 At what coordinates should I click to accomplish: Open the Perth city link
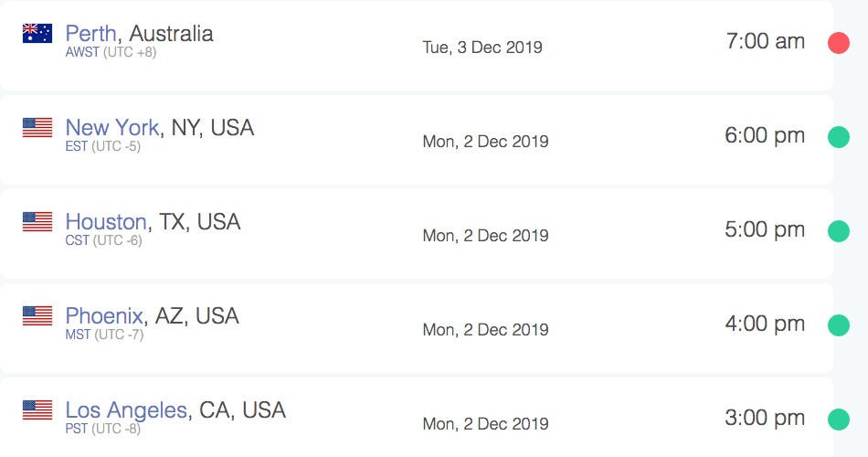(90, 33)
